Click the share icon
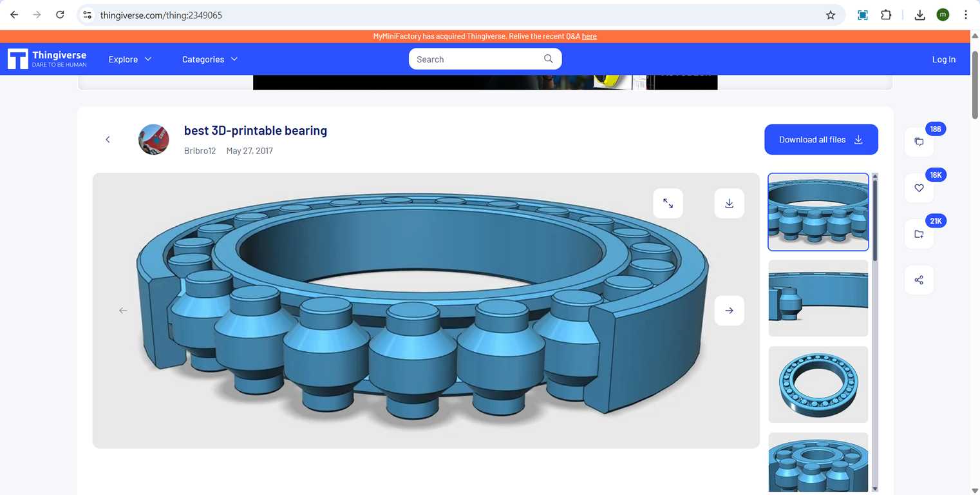Image resolution: width=980 pixels, height=495 pixels. click(919, 280)
